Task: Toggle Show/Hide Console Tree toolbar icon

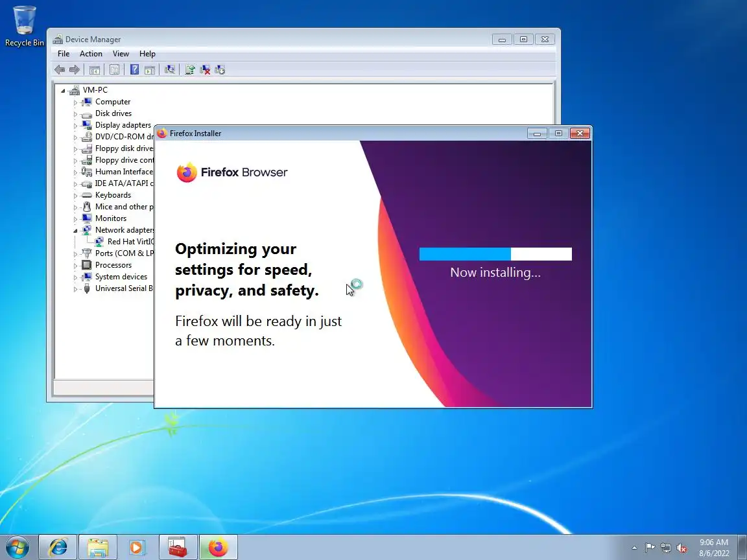Action: (x=94, y=70)
